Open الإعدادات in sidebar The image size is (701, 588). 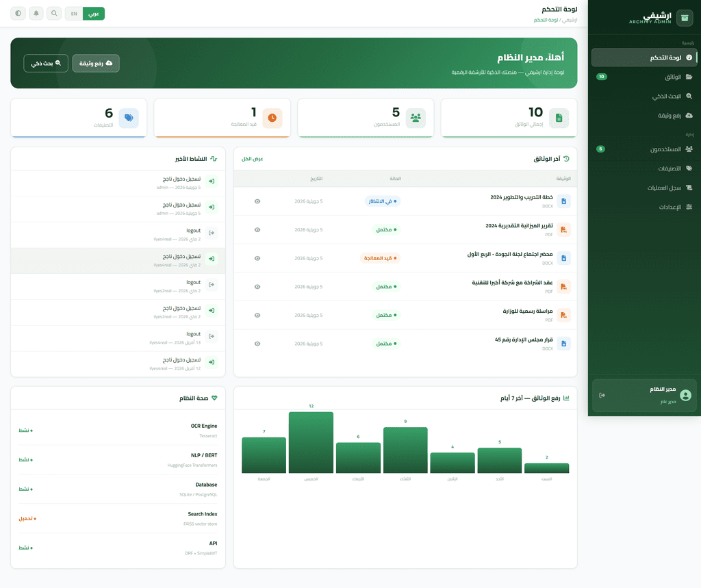643,207
